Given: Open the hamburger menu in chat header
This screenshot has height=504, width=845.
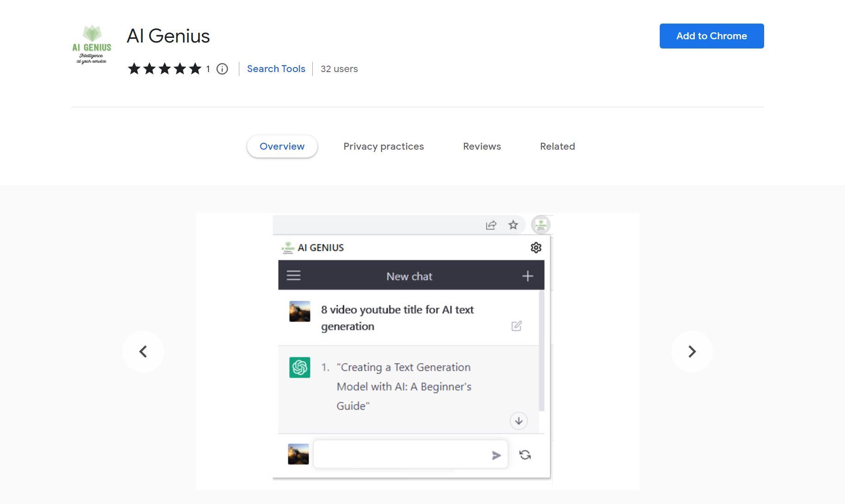Looking at the screenshot, I should click(293, 276).
